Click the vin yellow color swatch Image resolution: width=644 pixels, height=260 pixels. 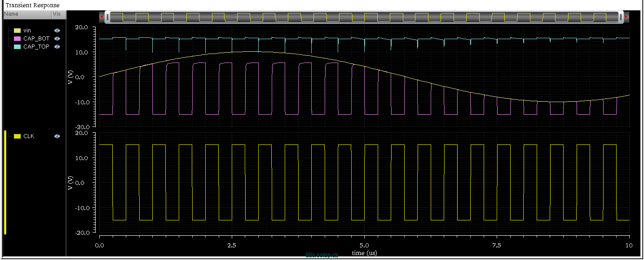point(17,31)
